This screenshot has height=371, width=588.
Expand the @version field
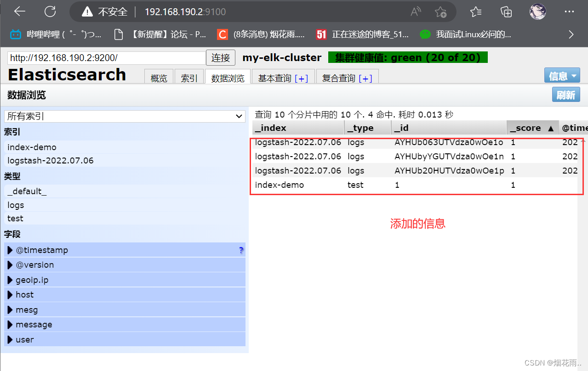coord(125,265)
